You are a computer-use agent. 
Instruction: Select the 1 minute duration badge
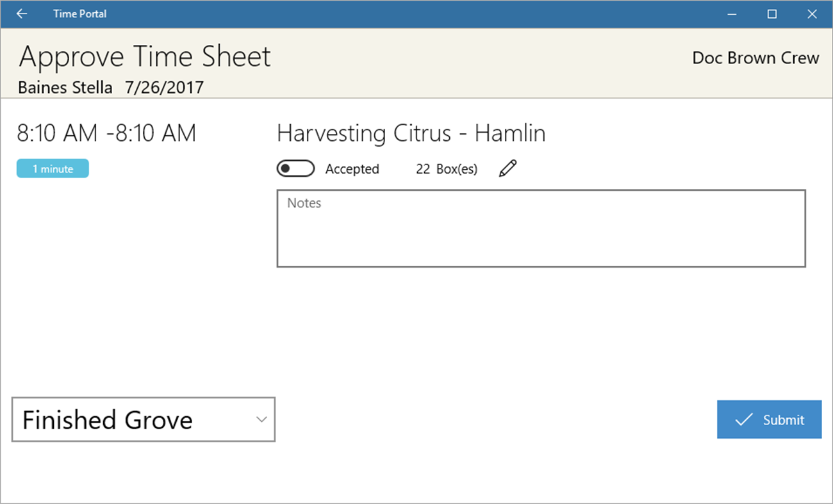53,169
